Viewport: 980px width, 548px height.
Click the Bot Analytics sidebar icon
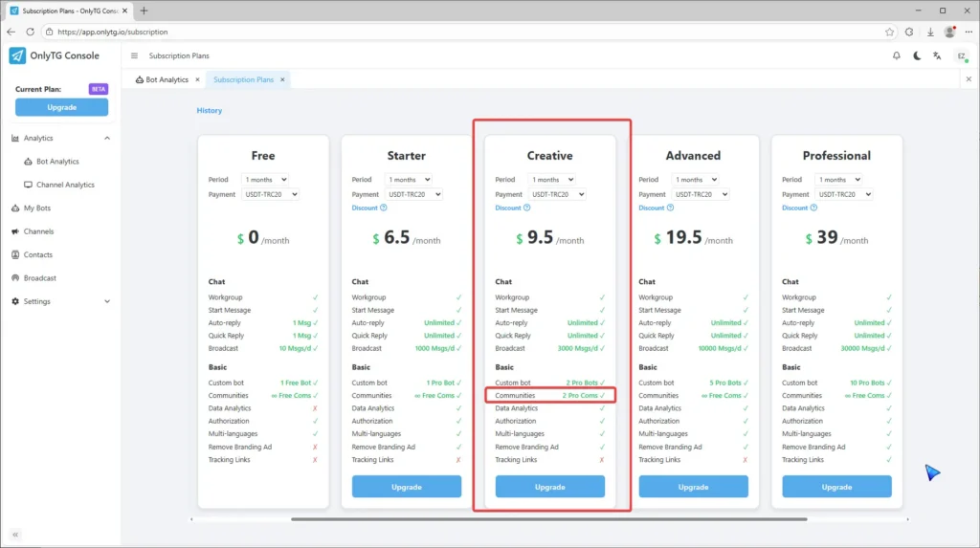(28, 162)
